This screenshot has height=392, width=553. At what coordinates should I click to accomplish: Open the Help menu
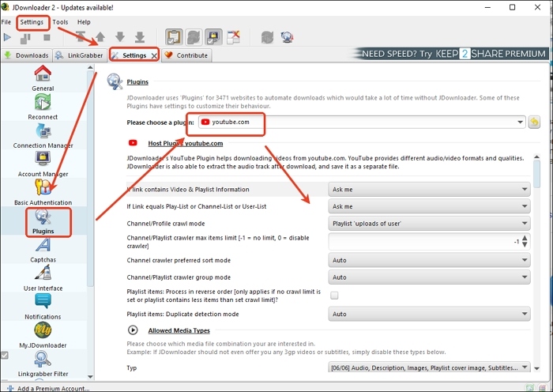click(84, 22)
